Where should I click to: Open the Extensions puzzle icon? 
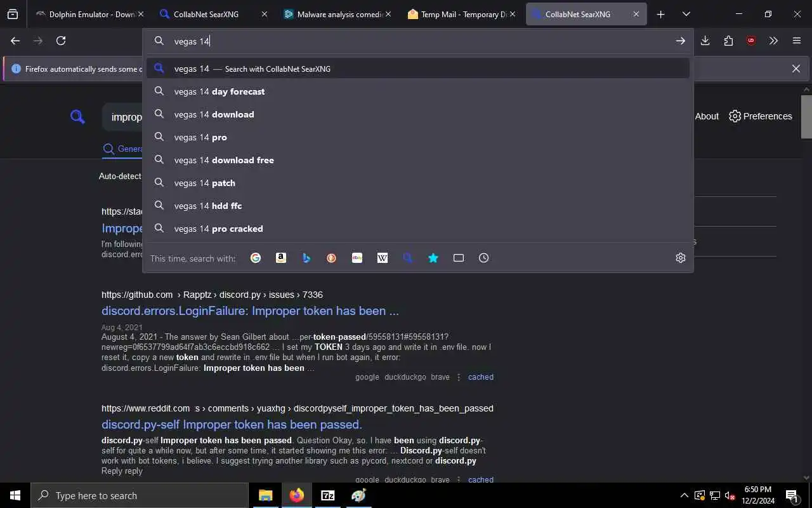728,41
